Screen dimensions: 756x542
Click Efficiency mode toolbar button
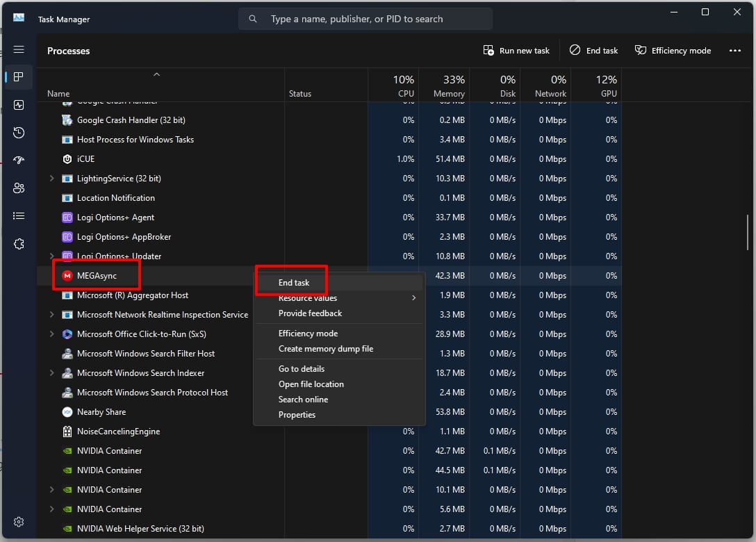tap(673, 51)
